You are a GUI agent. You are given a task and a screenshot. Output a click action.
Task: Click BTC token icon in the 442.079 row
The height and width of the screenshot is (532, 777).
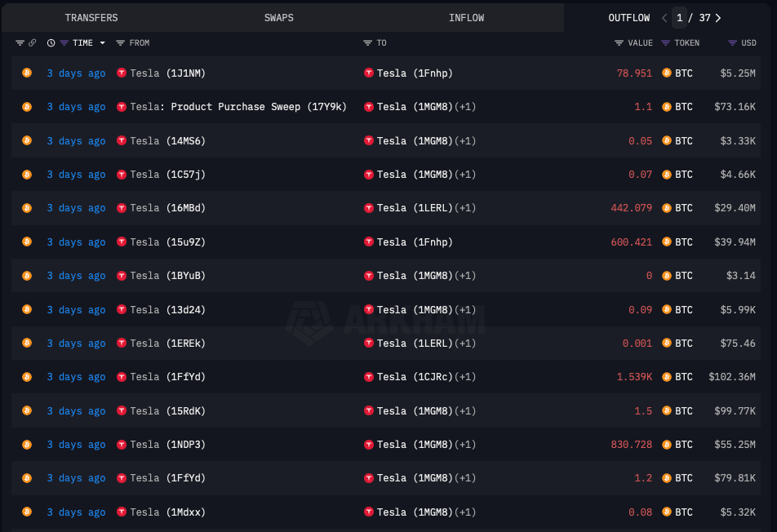pos(667,208)
